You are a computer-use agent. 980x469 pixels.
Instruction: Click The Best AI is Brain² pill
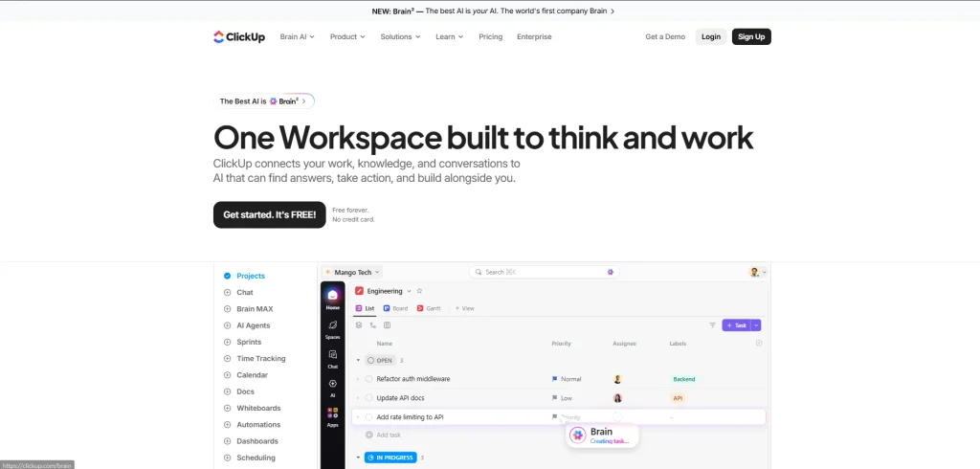pos(264,101)
